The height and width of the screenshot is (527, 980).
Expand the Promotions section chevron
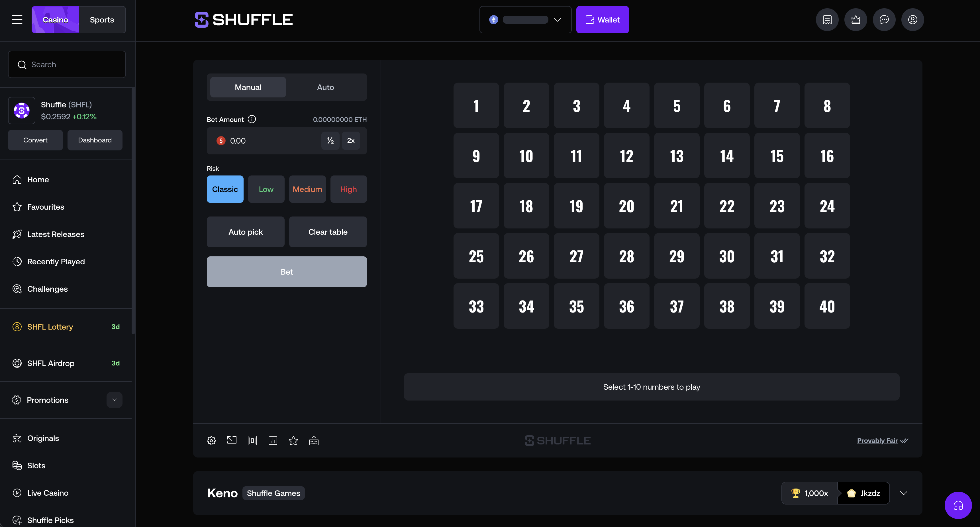[115, 400]
